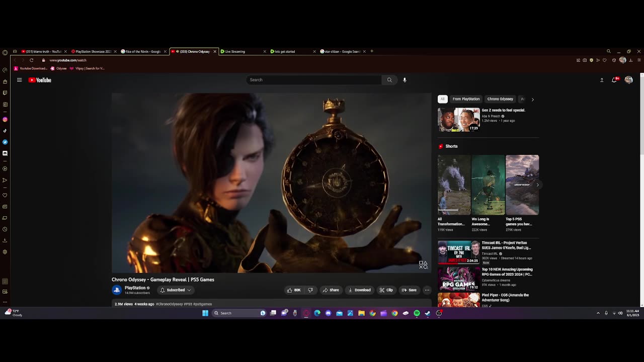Open the YouTube hamburger guide menu

[x=19, y=80]
